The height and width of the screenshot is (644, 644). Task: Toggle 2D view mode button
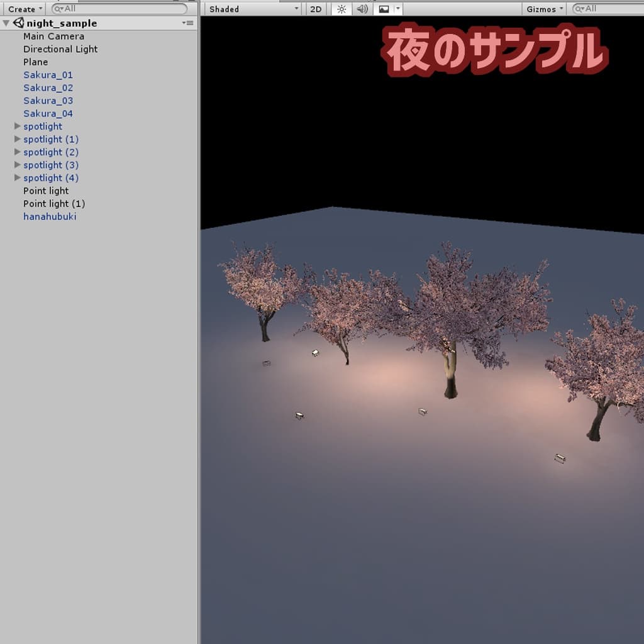(x=316, y=9)
